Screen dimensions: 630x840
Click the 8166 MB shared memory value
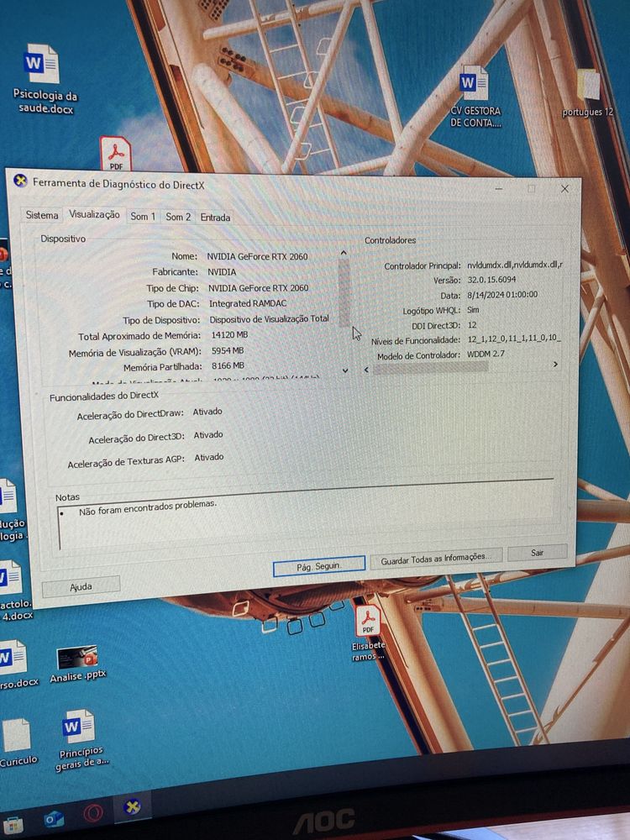pyautogui.click(x=228, y=366)
